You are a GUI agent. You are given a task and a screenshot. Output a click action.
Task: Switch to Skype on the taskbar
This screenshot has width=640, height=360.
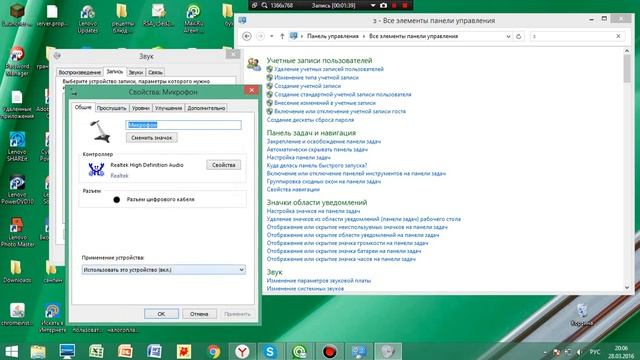click(270, 351)
